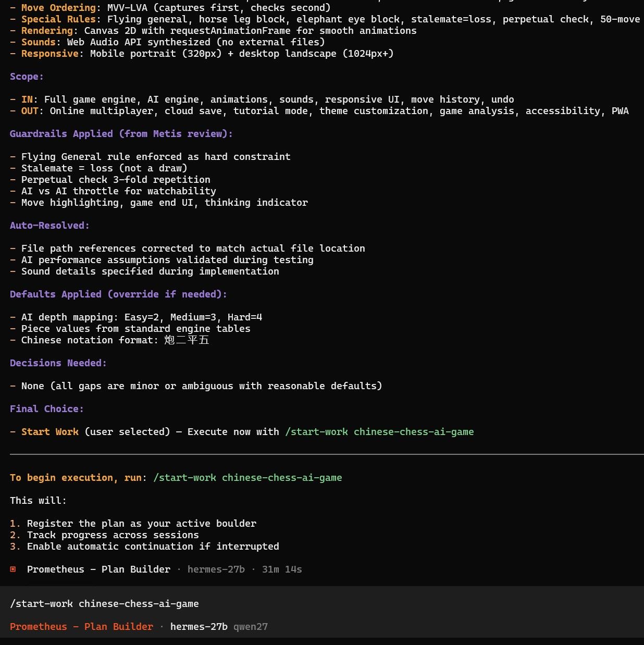Click green /start-work command in Final Choice
This screenshot has height=645, width=644.
[x=379, y=432]
